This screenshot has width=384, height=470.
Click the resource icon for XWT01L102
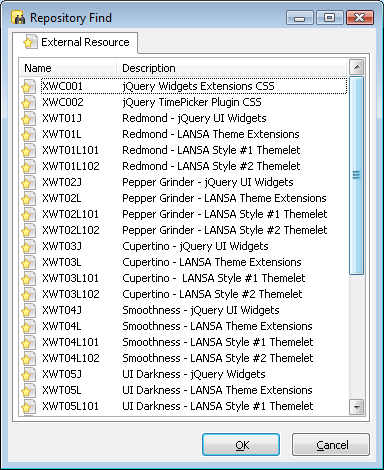pyautogui.click(x=28, y=166)
